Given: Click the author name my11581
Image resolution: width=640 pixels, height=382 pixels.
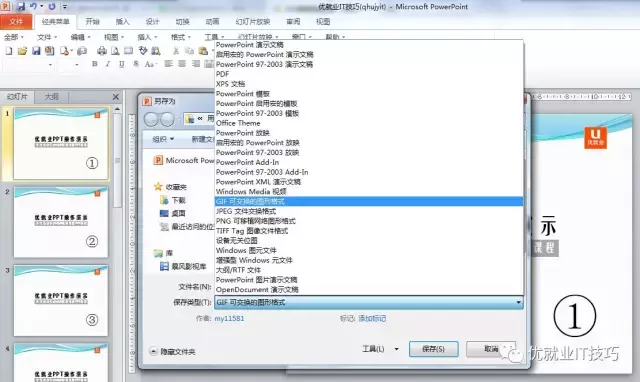Looking at the screenshot, I should 229,318.
